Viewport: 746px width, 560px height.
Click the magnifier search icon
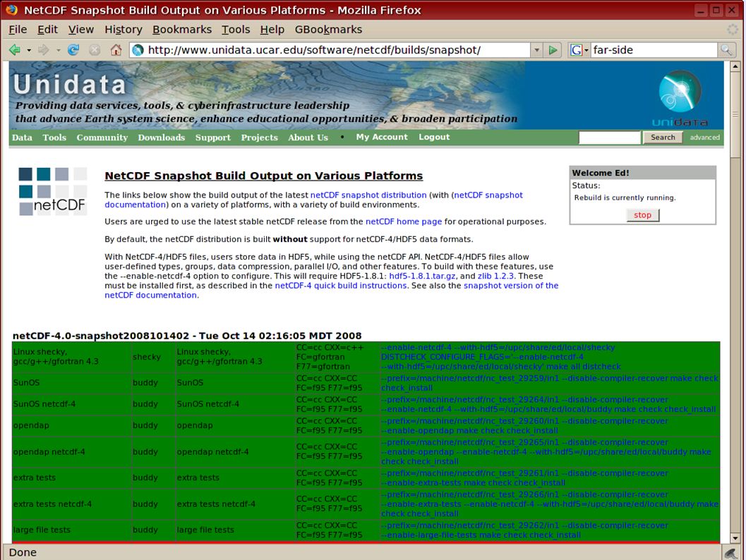pos(726,50)
